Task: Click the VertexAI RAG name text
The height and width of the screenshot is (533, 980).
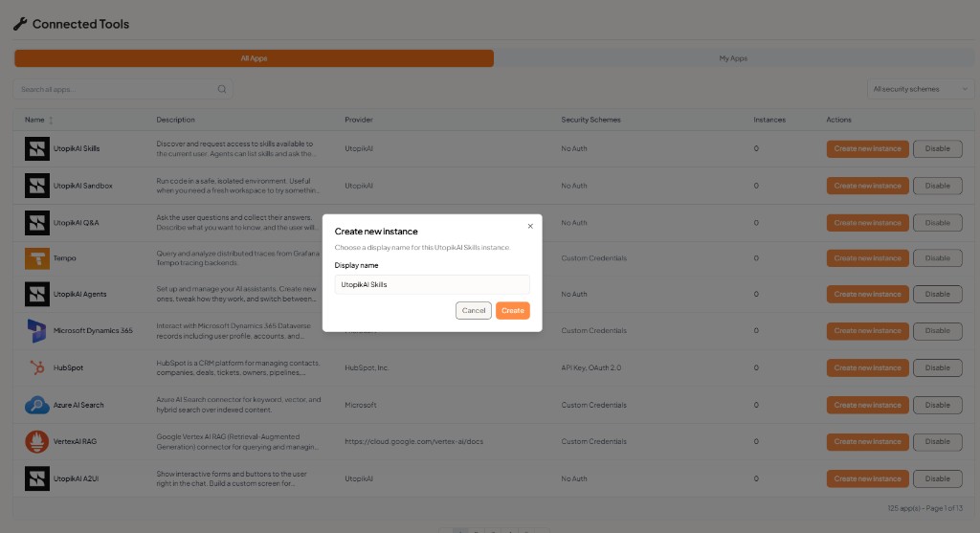Action: click(x=75, y=441)
